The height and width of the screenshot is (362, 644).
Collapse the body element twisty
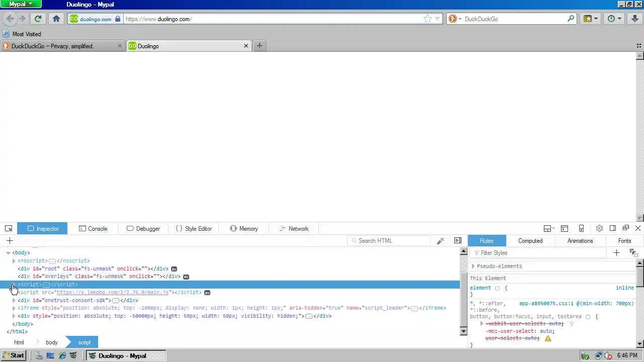[8, 253]
